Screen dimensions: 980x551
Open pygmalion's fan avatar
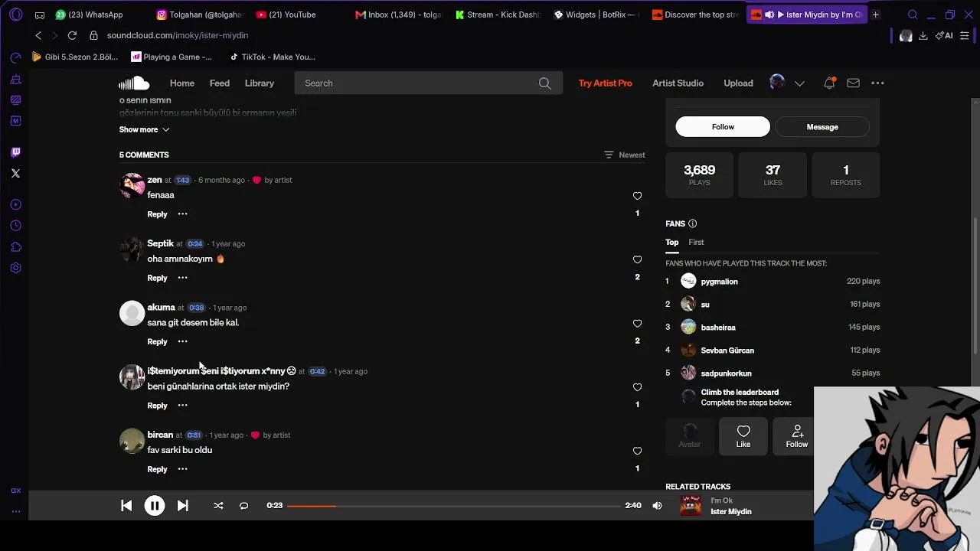pyautogui.click(x=688, y=281)
